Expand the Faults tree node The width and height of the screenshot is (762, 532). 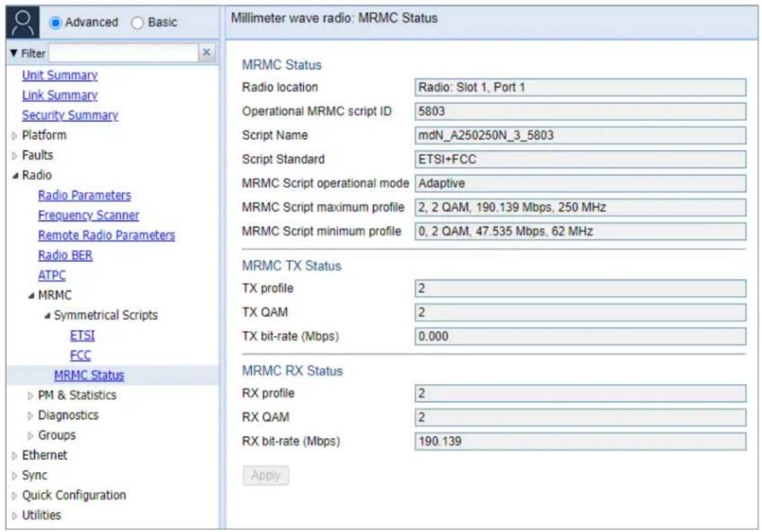(x=14, y=155)
